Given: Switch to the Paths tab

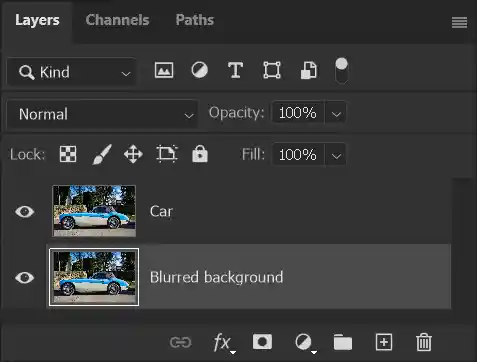Looking at the screenshot, I should pyautogui.click(x=195, y=20).
